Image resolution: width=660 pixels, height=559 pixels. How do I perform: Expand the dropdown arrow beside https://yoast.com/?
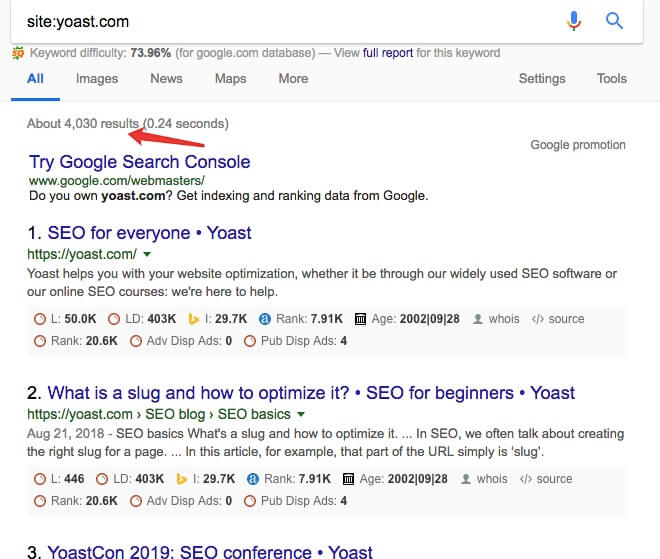coord(147,254)
